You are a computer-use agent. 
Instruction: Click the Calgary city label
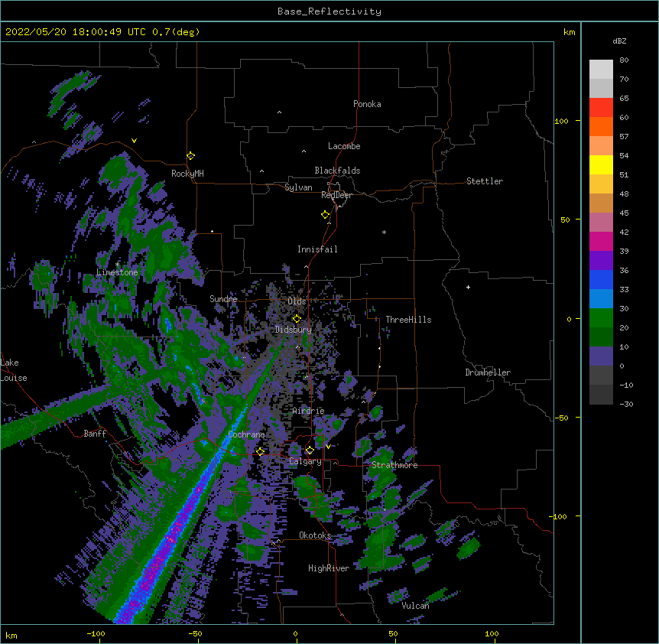coord(306,461)
